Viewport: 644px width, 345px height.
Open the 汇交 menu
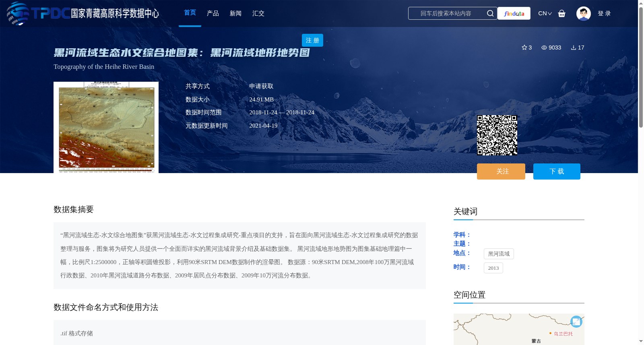[x=258, y=13]
